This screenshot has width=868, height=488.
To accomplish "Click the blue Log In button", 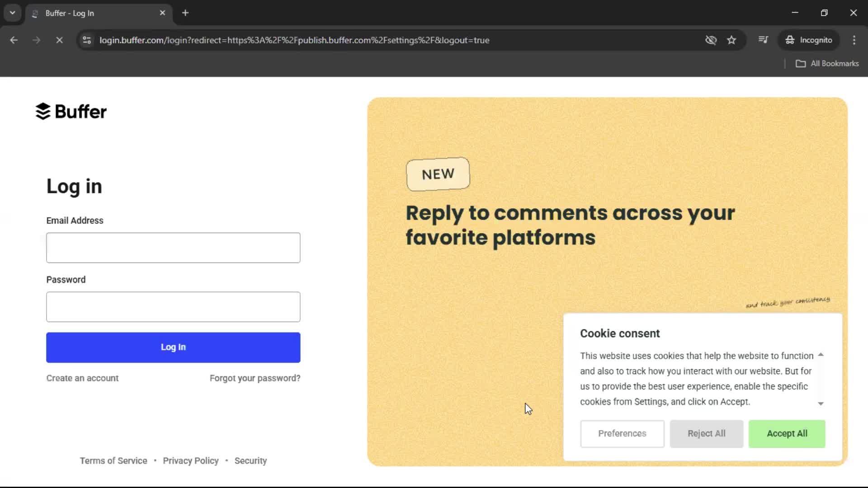I will (173, 347).
